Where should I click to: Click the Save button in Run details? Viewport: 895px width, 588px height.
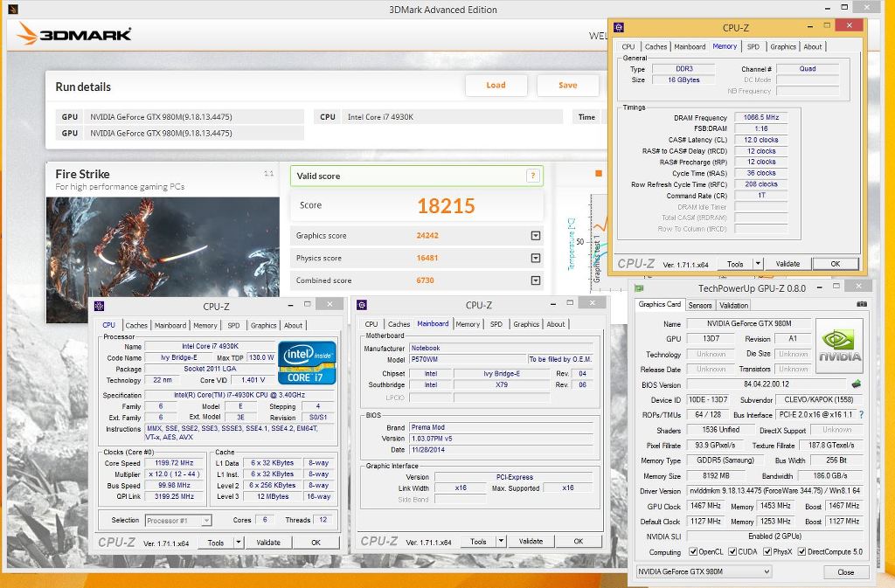coord(567,85)
